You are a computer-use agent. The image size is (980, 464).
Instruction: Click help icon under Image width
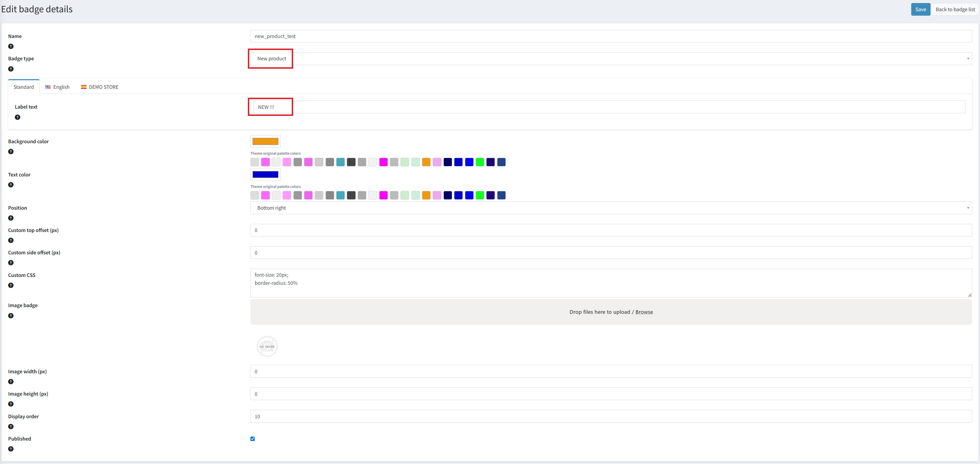pyautogui.click(x=11, y=382)
